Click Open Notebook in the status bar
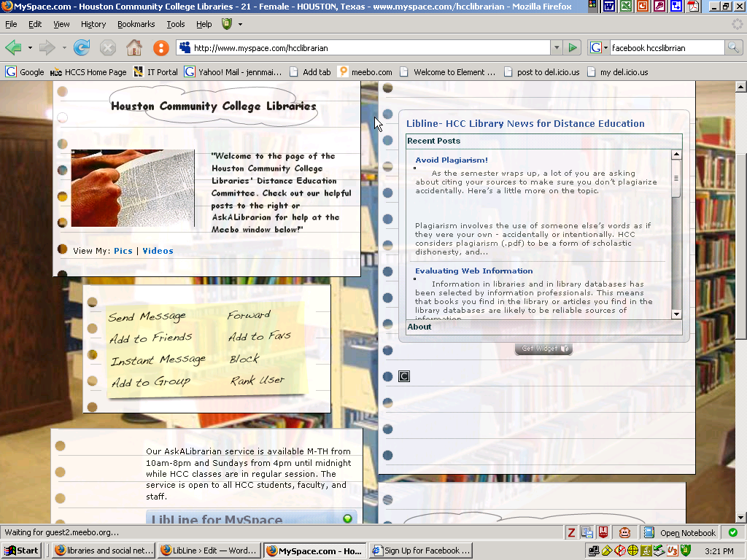 (680, 532)
